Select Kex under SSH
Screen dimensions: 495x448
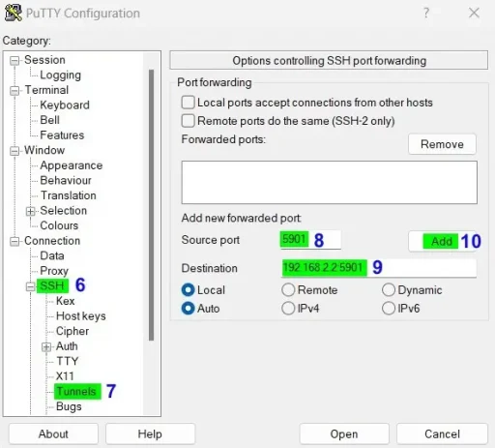point(66,301)
